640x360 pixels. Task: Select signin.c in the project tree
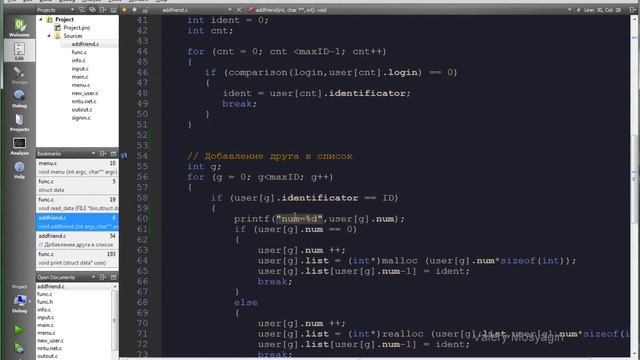81,118
